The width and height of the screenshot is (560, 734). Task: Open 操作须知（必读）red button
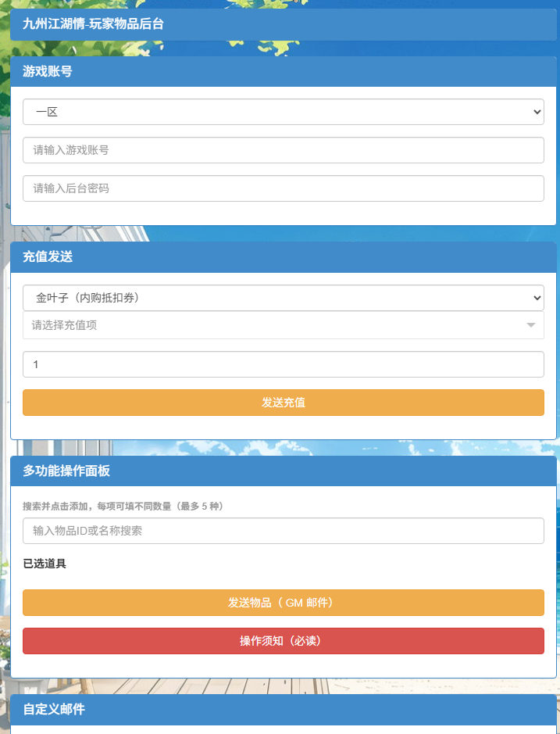pos(283,641)
